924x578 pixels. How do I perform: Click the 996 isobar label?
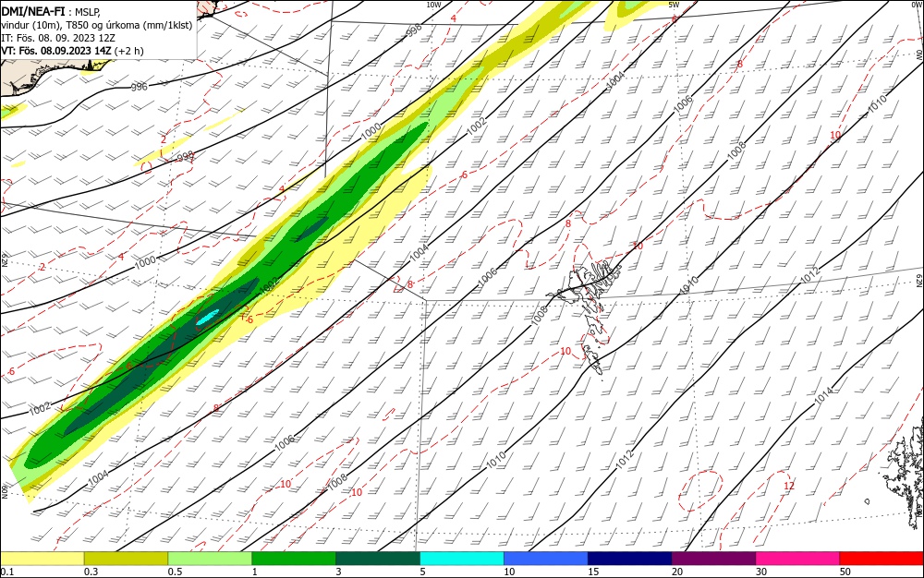coord(140,87)
